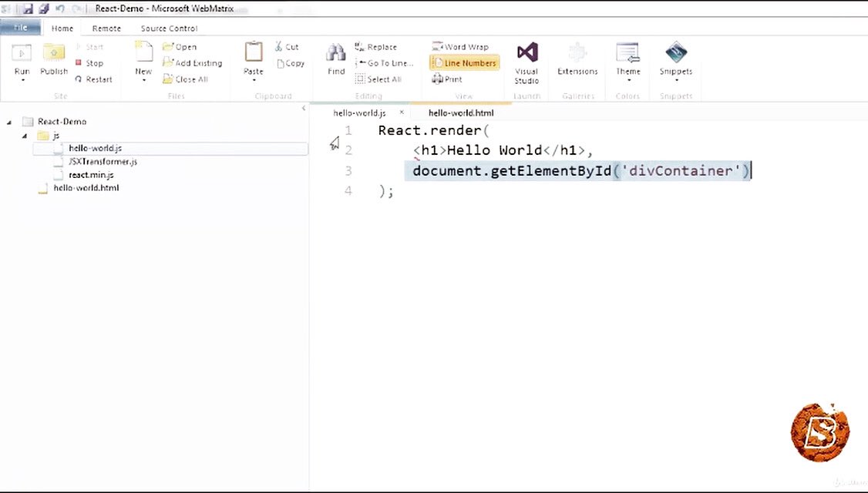Image resolution: width=868 pixels, height=493 pixels.
Task: Stop the running site
Action: point(89,63)
